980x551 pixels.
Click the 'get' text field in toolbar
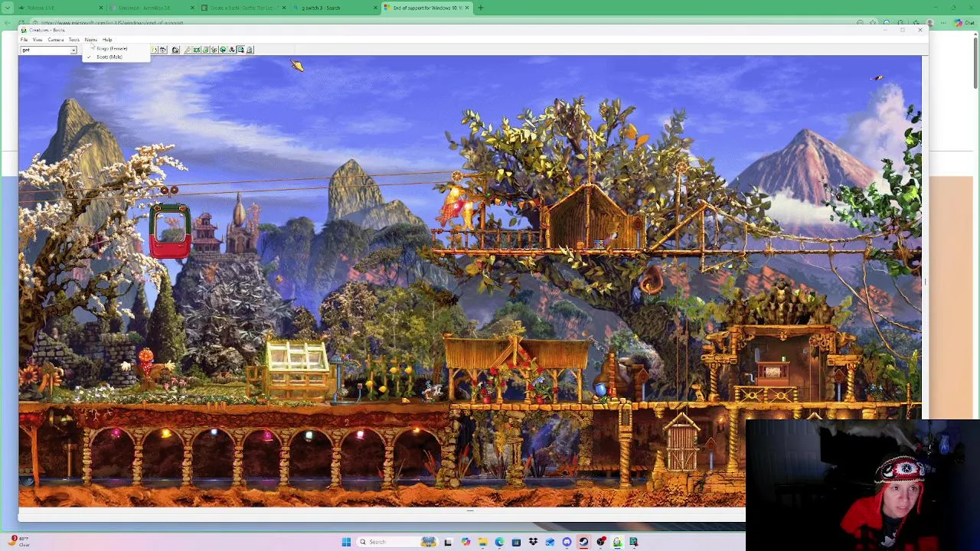tap(45, 50)
